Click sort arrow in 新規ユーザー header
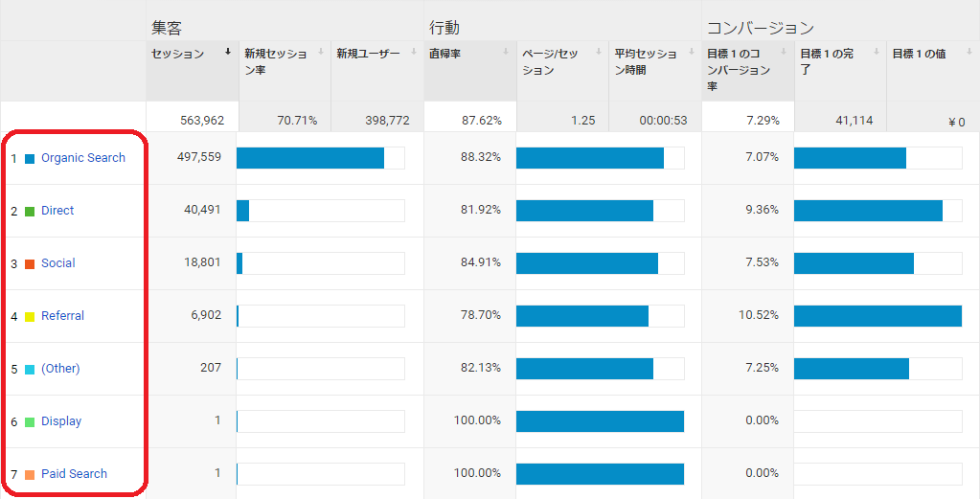980x499 pixels. click(413, 53)
